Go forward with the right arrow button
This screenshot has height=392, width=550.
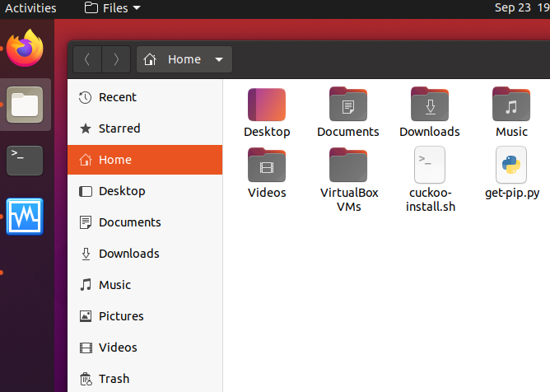116,59
